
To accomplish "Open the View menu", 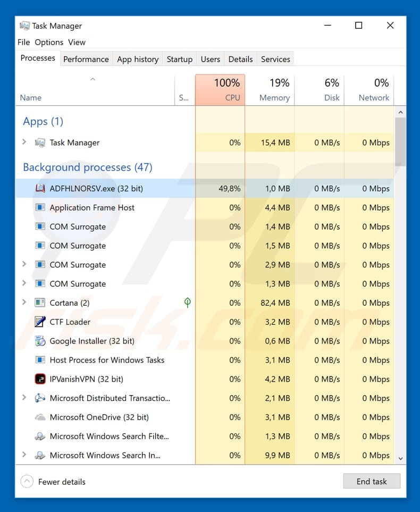I will tap(77, 42).
